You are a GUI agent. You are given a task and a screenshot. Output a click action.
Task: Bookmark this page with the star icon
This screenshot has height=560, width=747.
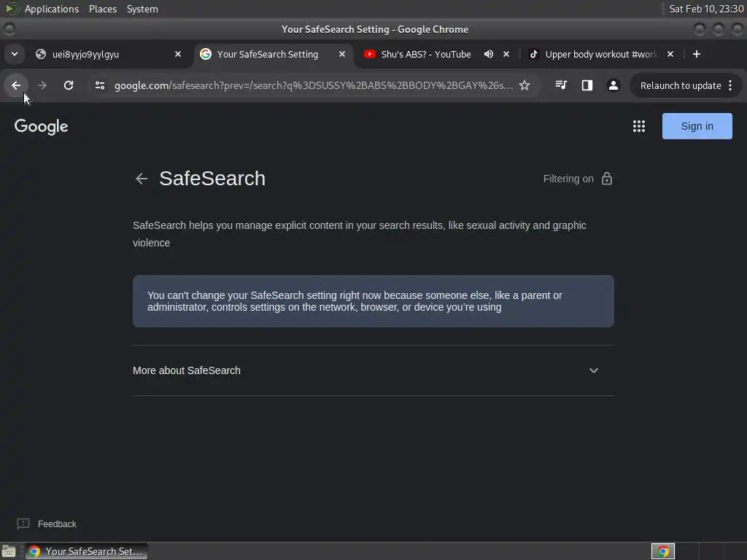(x=524, y=85)
